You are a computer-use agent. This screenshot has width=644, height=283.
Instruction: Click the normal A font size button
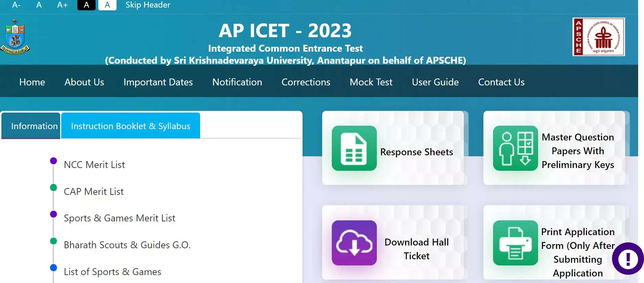(x=39, y=5)
